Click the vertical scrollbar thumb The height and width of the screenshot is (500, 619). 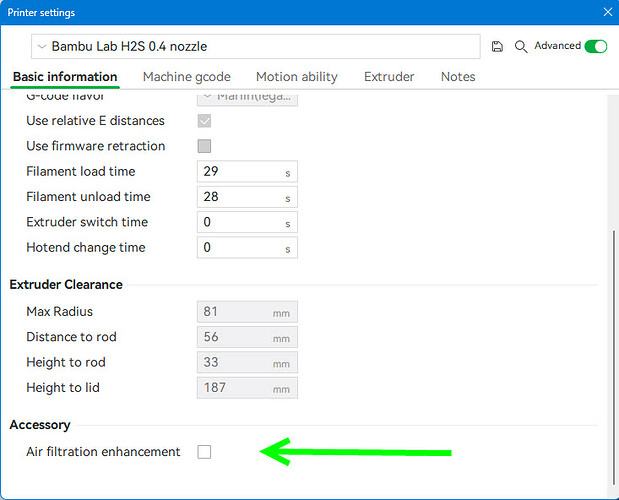click(613, 358)
